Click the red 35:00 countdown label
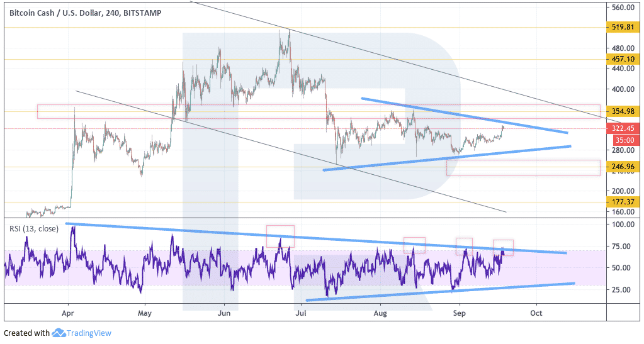The image size is (644, 344). (x=626, y=140)
